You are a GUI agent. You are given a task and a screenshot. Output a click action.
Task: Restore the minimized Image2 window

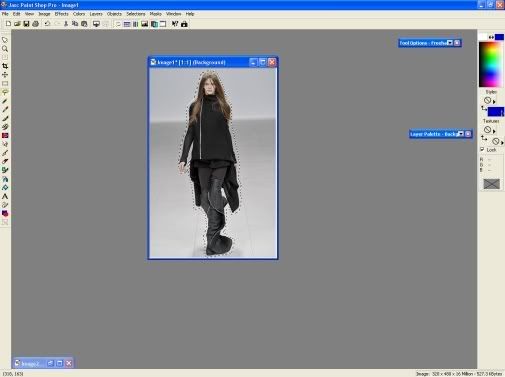coord(50,363)
